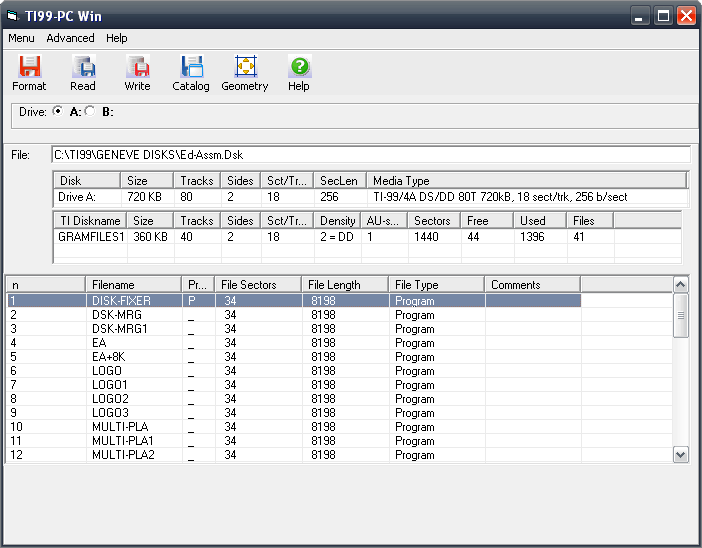Viewport: 702px width, 548px height.
Task: Click the Pr... column header
Action: coord(198,285)
